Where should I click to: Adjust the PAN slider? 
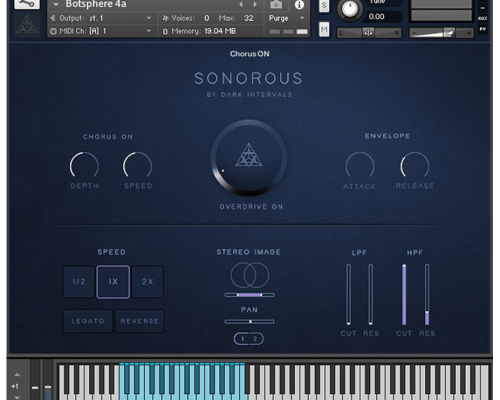[249, 322]
